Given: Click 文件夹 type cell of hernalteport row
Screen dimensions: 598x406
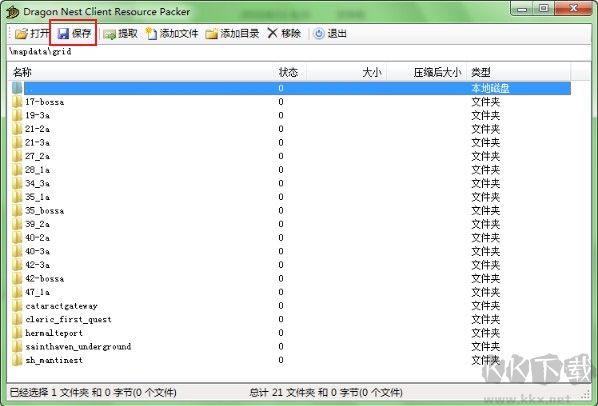Looking at the screenshot, I should [485, 333].
